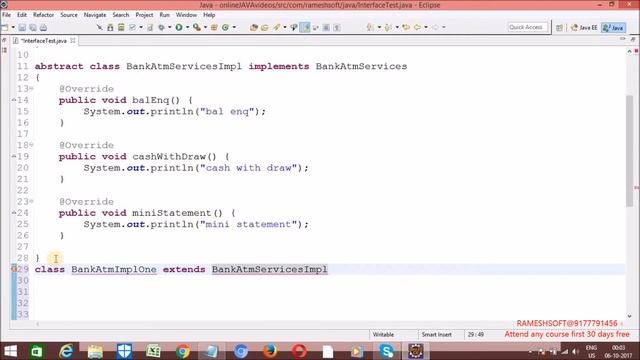The image size is (640, 360).
Task: Click the New Java Class icon
Action: [225, 27]
